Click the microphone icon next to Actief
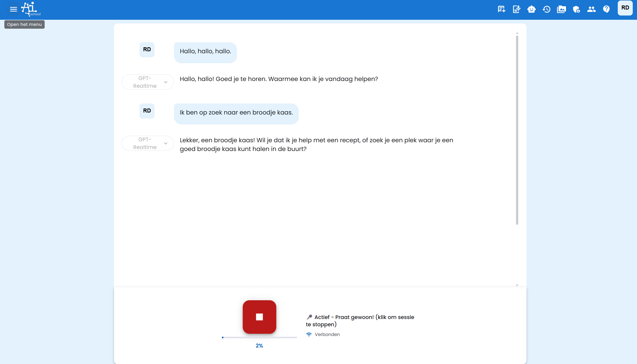The image size is (637, 364). click(309, 317)
